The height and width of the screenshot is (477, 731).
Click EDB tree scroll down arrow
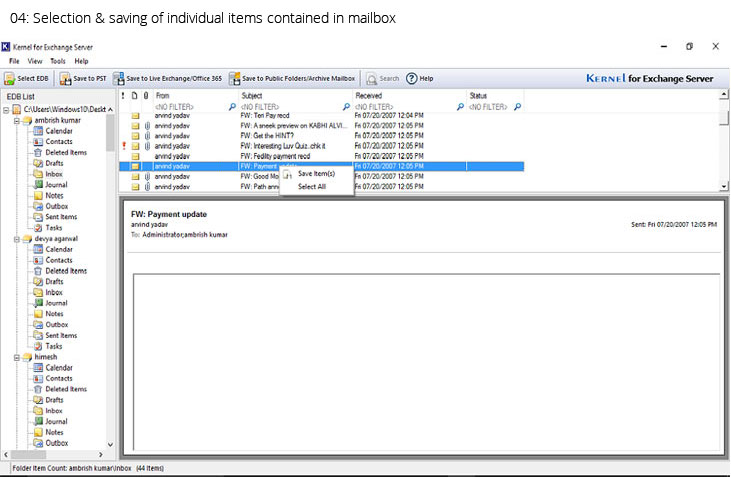point(110,444)
